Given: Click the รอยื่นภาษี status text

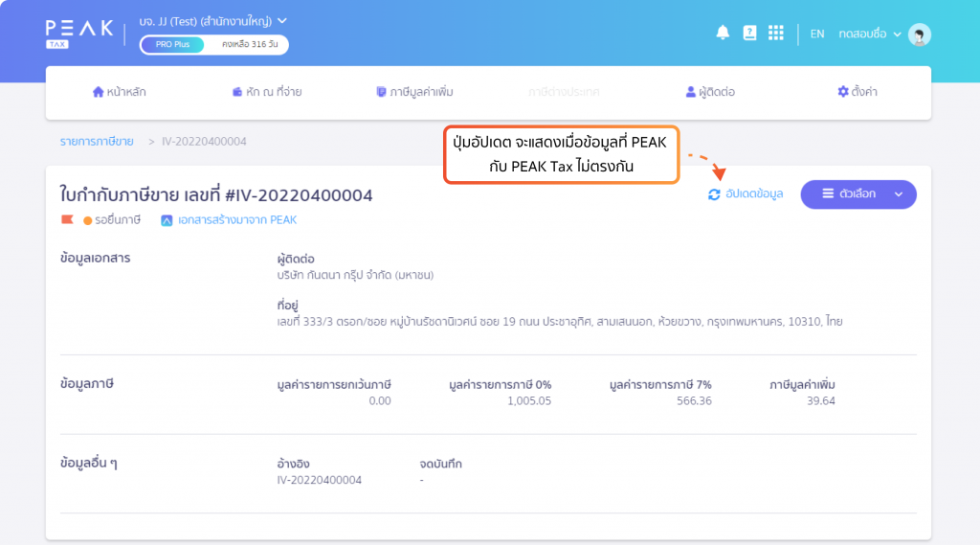Looking at the screenshot, I should (x=118, y=220).
